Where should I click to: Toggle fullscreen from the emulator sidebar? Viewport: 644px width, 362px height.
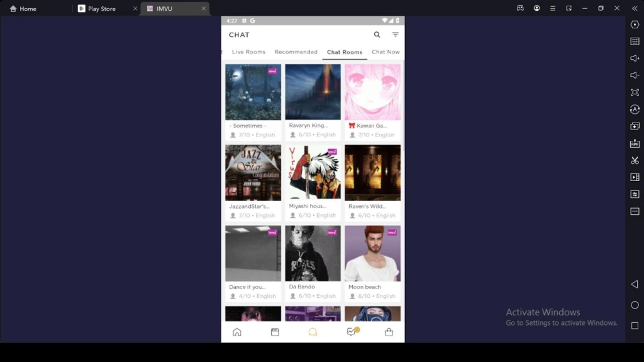pos(635,92)
